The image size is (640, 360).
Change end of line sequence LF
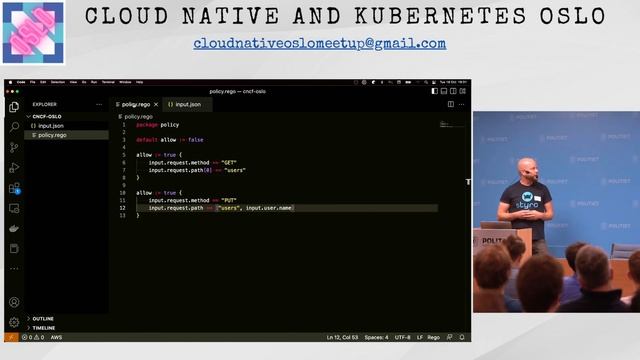(420, 338)
